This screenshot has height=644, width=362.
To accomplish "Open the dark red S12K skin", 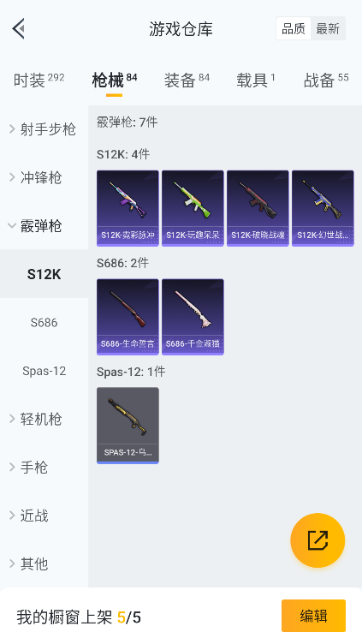I will coord(258,208).
